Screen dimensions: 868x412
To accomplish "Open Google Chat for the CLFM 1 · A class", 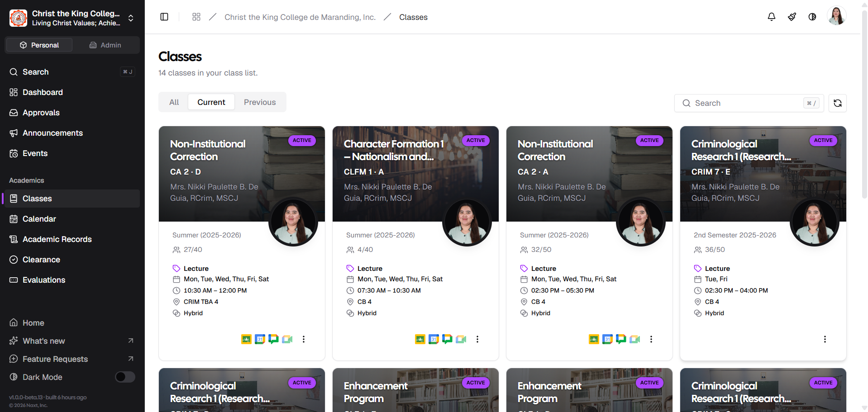I will pyautogui.click(x=447, y=339).
